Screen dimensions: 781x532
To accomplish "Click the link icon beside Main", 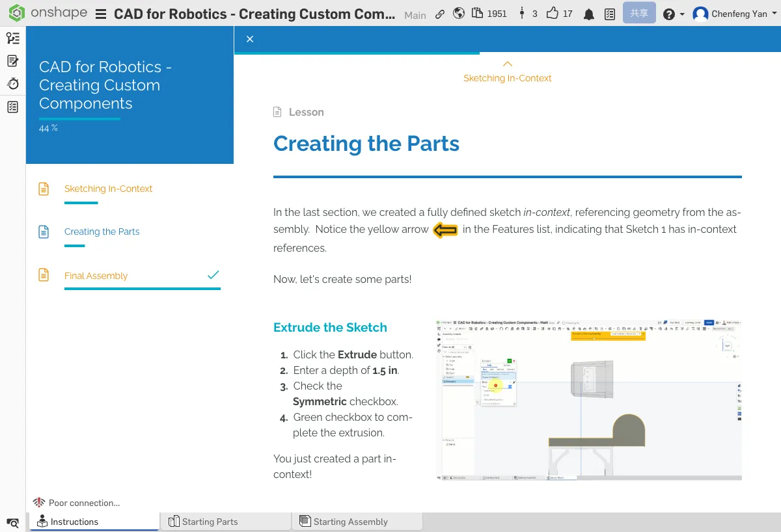I will [440, 14].
